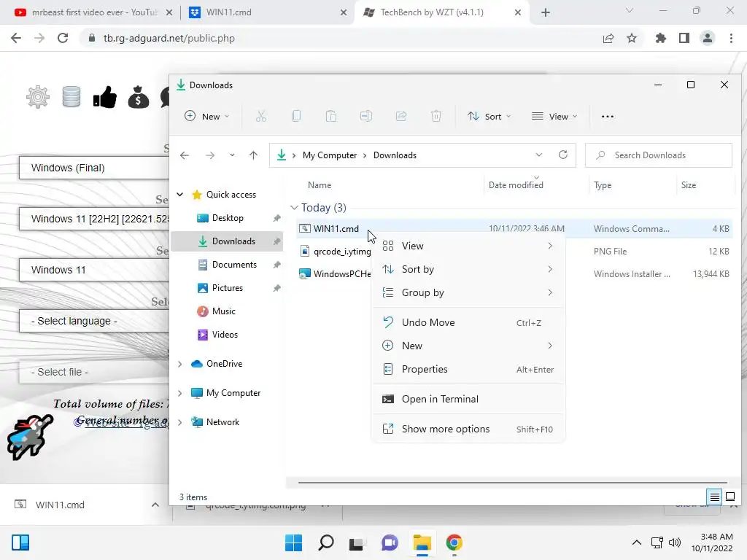Switch to large thumbnails view in status bar

pos(729,497)
